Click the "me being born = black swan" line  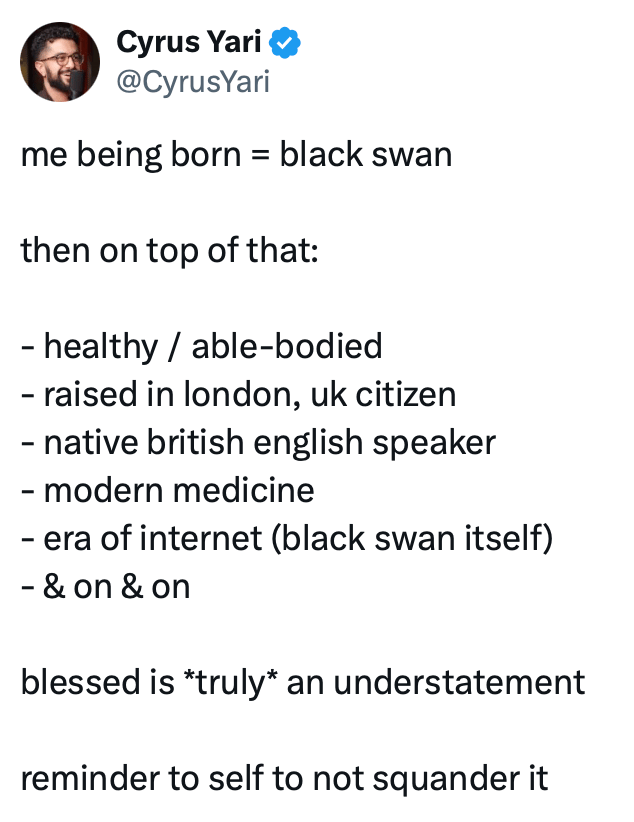point(236,155)
